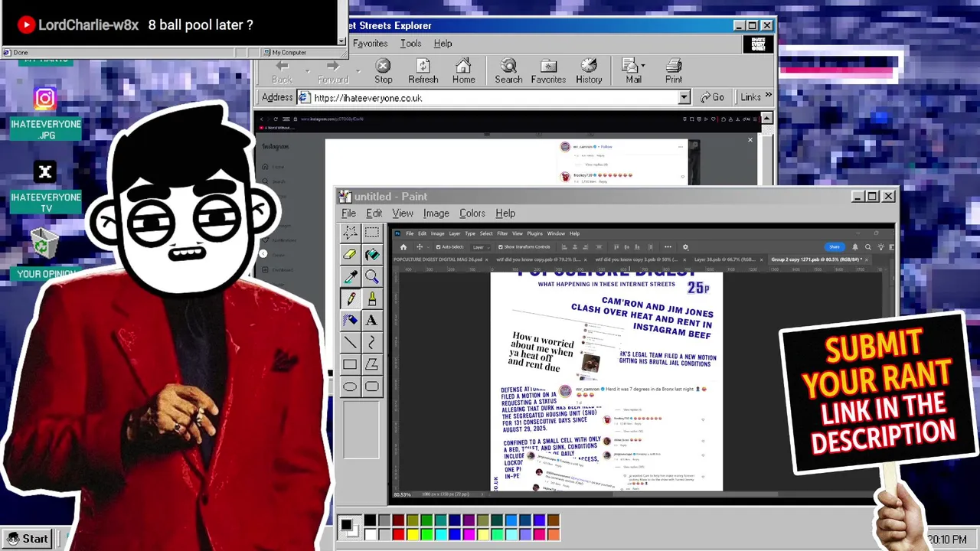Viewport: 980px width, 551px height.
Task: Open the Photoshop notifications bell
Action: point(855,247)
